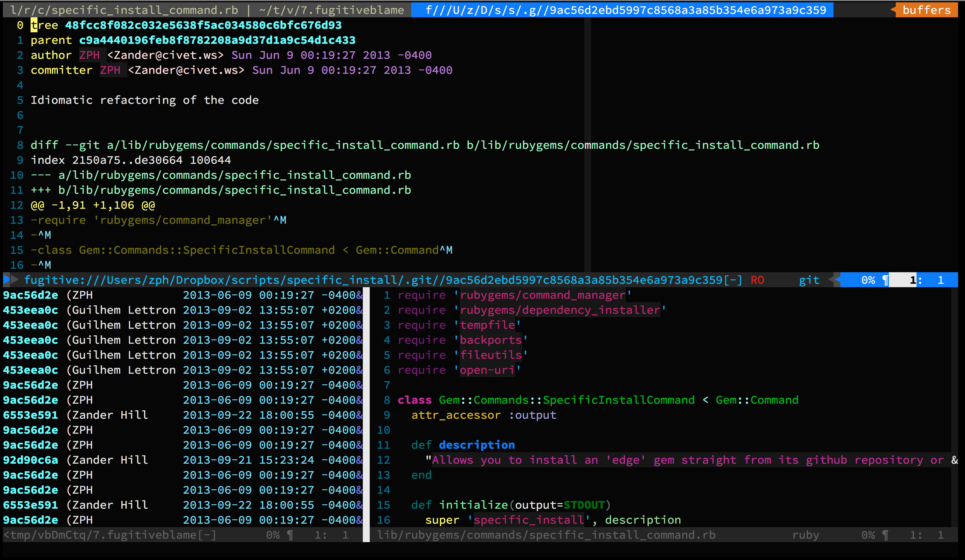Jump to the hunk header '@@ -1,91 +1,106 @@'
The image size is (965, 560).
click(93, 205)
